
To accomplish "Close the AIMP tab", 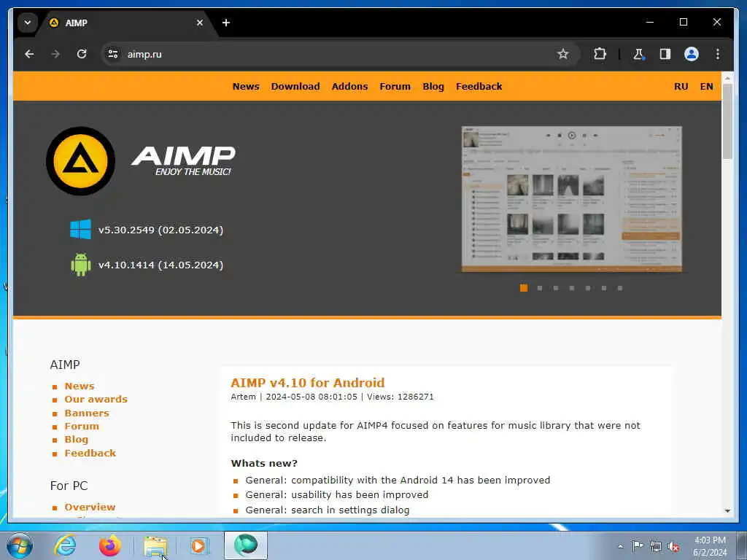I will click(200, 23).
